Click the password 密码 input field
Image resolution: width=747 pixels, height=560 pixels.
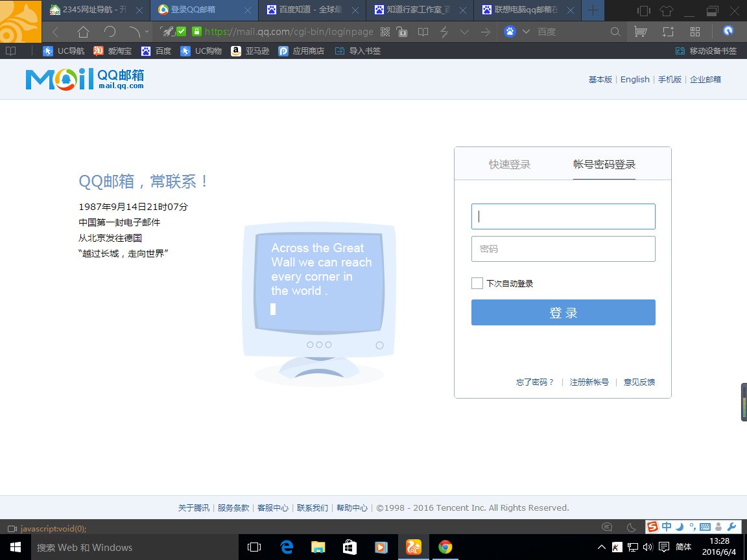563,249
